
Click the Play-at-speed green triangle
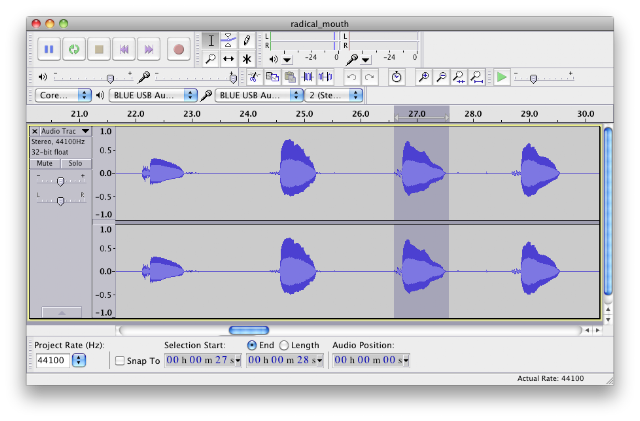502,77
